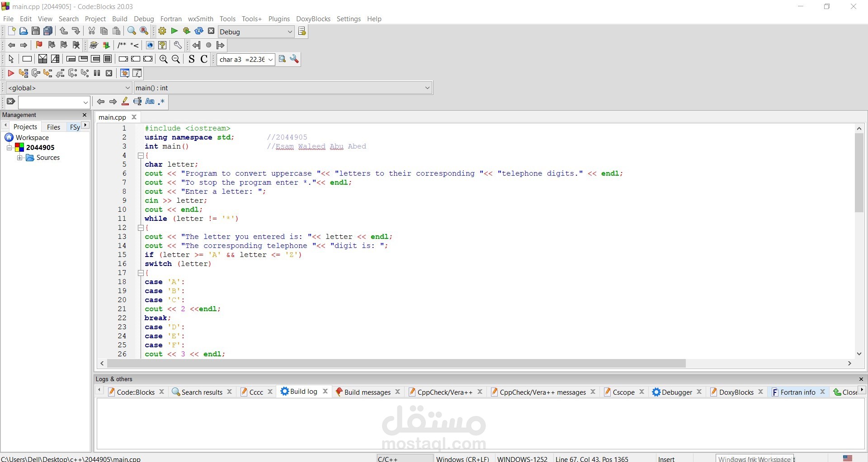Break the debugger with the pause icon
The image size is (868, 462).
pos(97,73)
